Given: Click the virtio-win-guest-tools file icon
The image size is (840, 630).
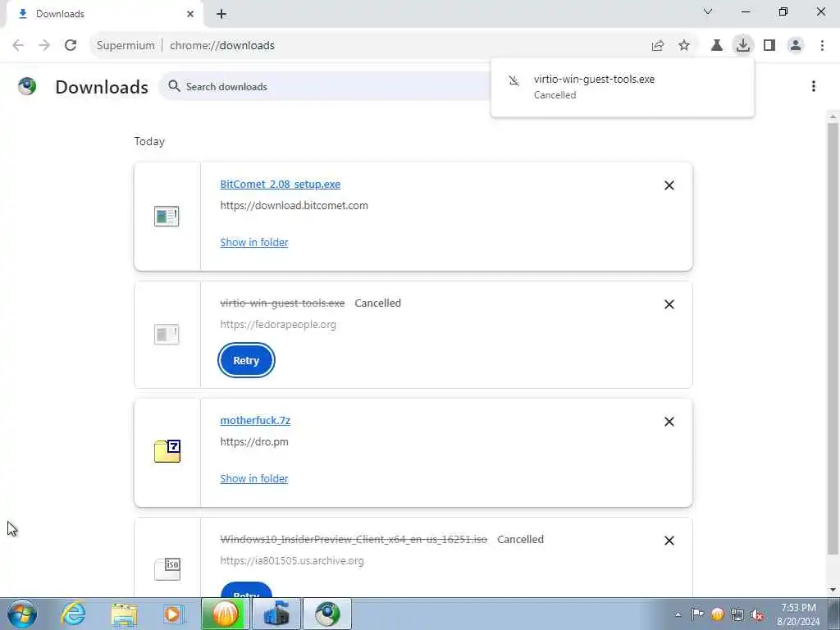Looking at the screenshot, I should pos(167,335).
